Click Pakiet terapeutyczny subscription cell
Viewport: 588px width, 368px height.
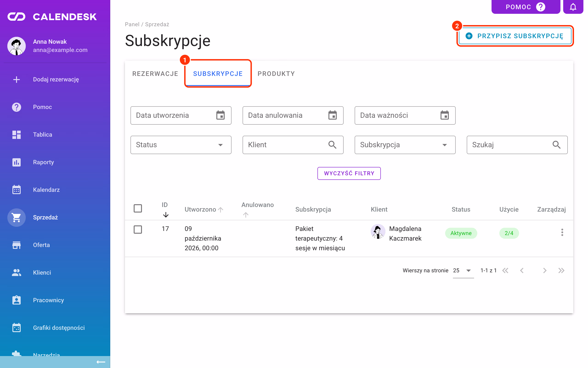(x=320, y=238)
